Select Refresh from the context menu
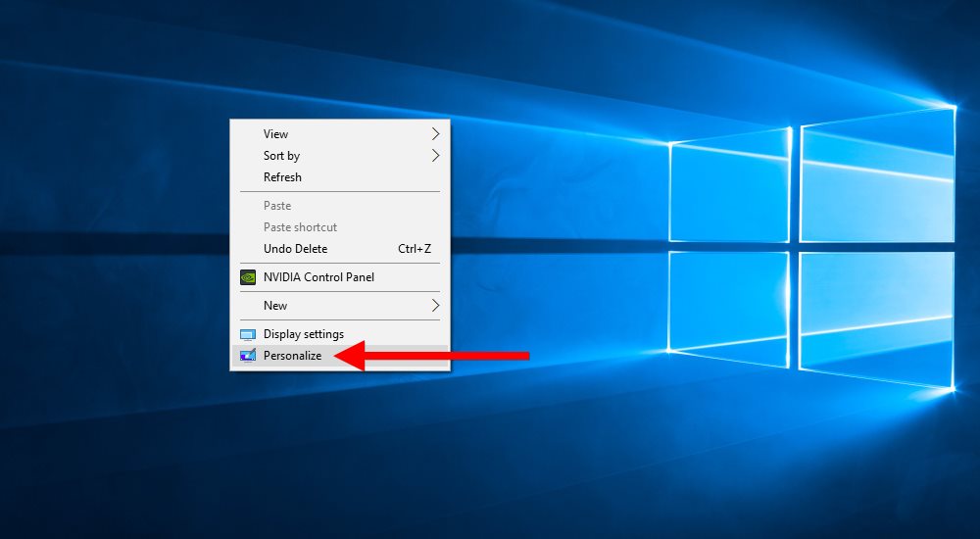The image size is (980, 539). [x=282, y=177]
